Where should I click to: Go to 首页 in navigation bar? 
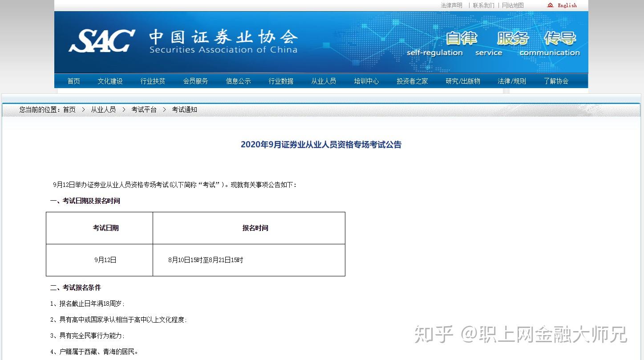click(74, 81)
